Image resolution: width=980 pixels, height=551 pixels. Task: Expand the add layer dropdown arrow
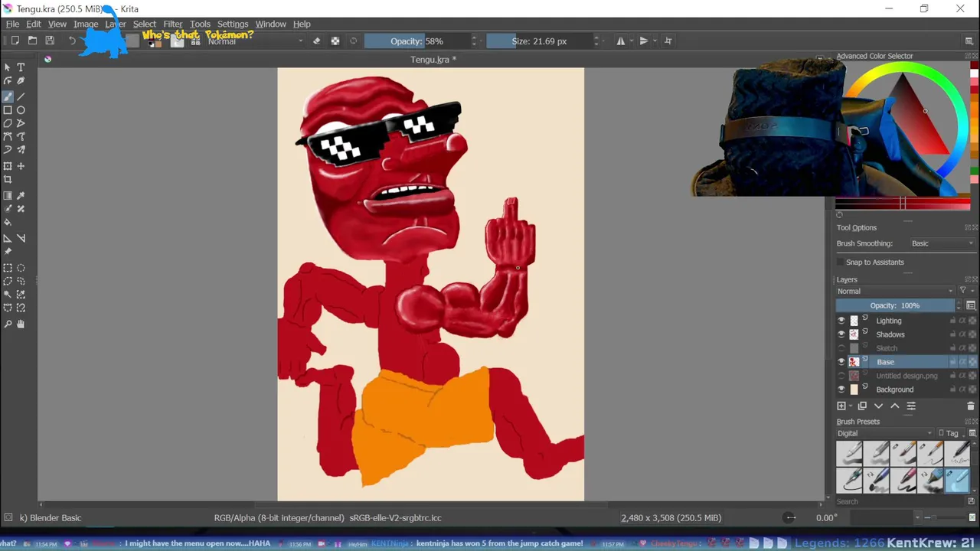(x=850, y=406)
